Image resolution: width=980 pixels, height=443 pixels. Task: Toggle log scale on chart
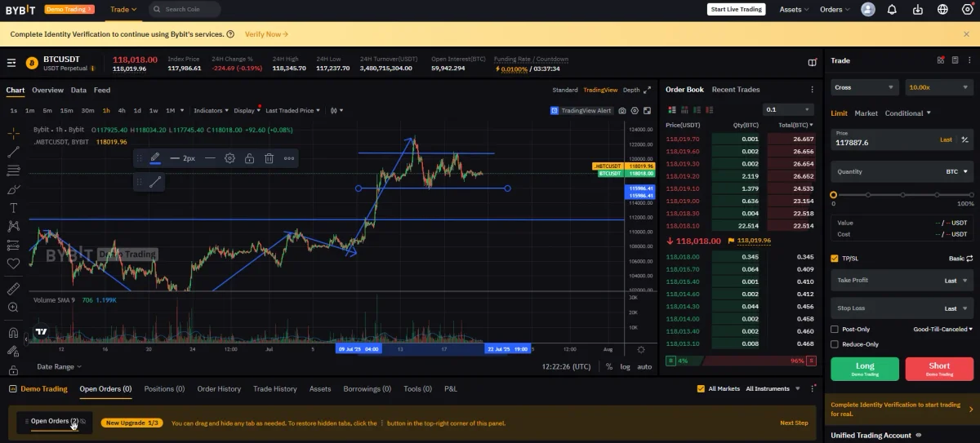(x=626, y=367)
